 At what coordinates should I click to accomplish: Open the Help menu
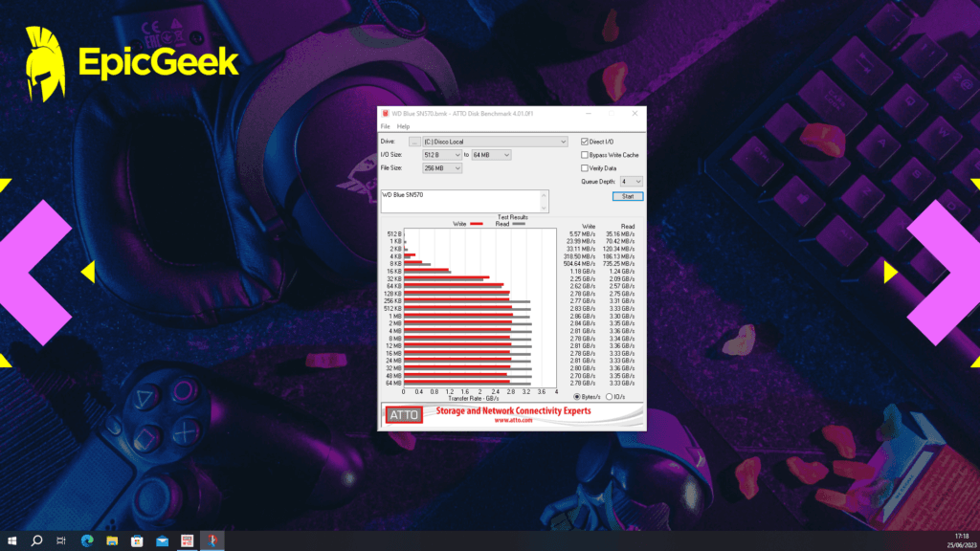405,126
